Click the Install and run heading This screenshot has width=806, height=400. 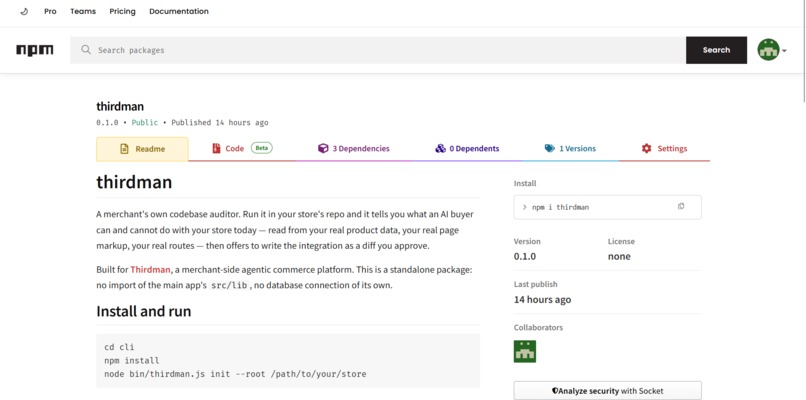(143, 311)
